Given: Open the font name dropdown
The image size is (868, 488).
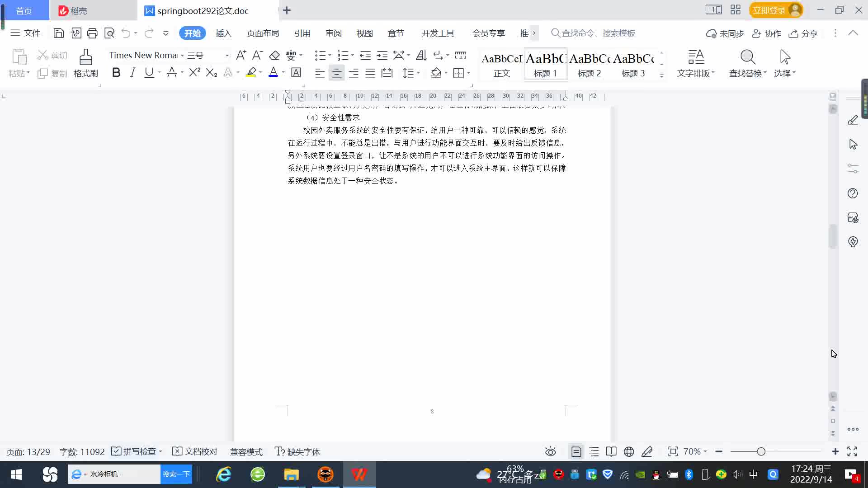Looking at the screenshot, I should coord(182,55).
